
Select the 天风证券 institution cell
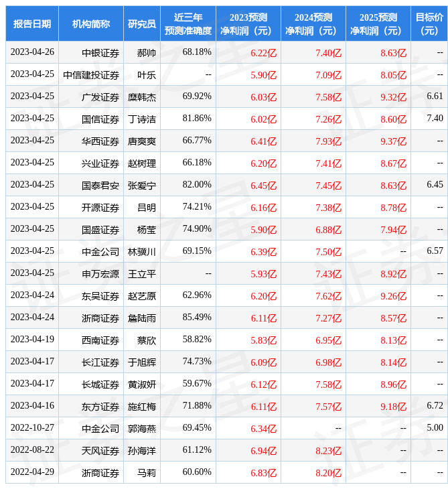100,450
